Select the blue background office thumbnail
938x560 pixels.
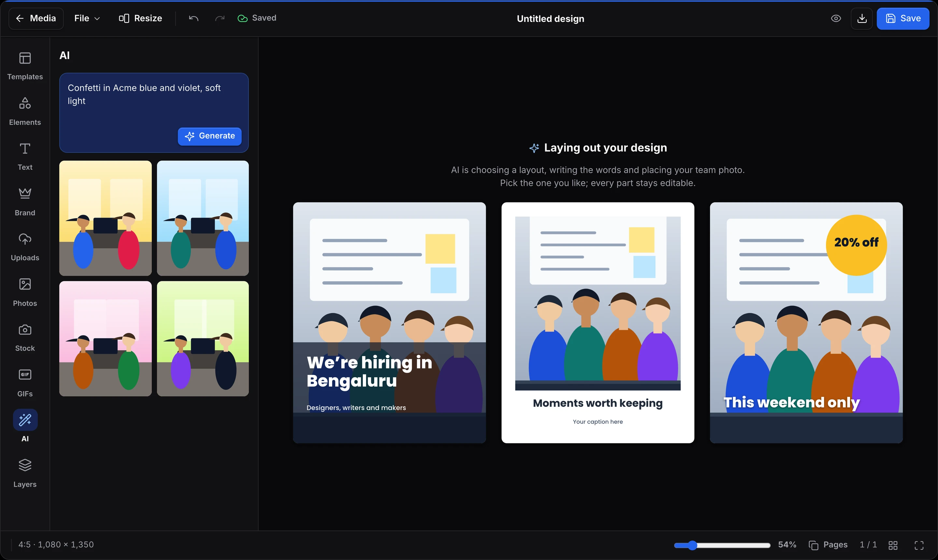pyautogui.click(x=203, y=218)
